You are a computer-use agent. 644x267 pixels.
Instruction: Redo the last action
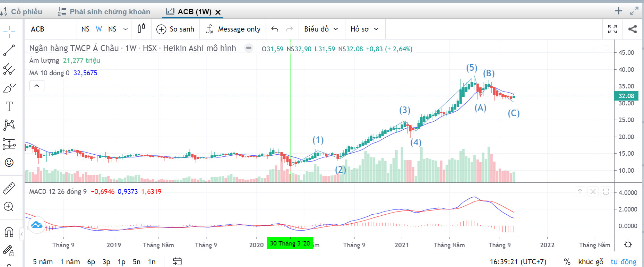(x=289, y=29)
